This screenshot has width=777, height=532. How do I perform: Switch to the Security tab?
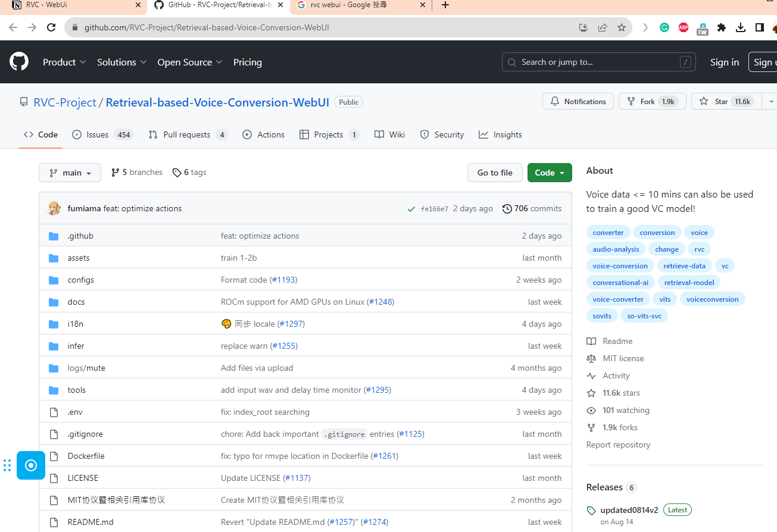tap(442, 134)
